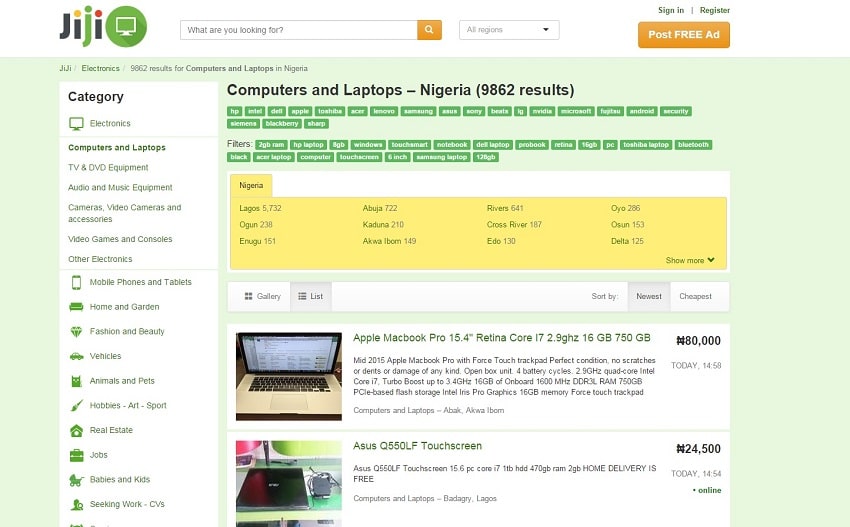Filter by Rivers 641 region

[505, 208]
